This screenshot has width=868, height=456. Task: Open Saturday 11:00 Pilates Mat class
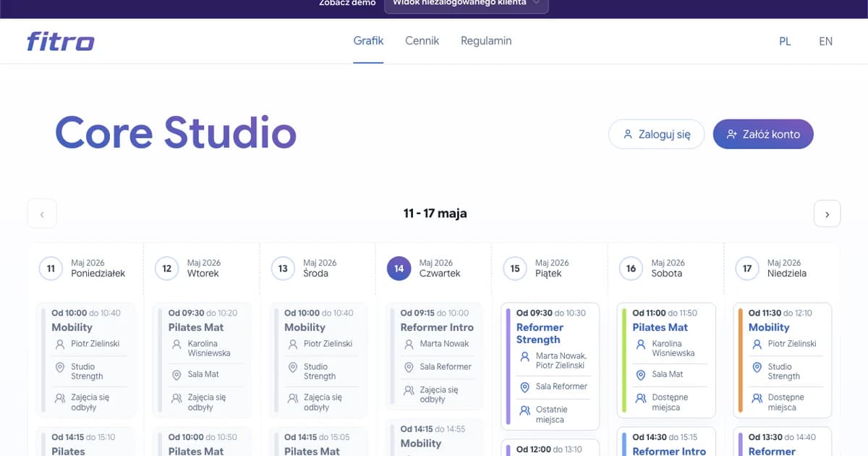(666, 360)
